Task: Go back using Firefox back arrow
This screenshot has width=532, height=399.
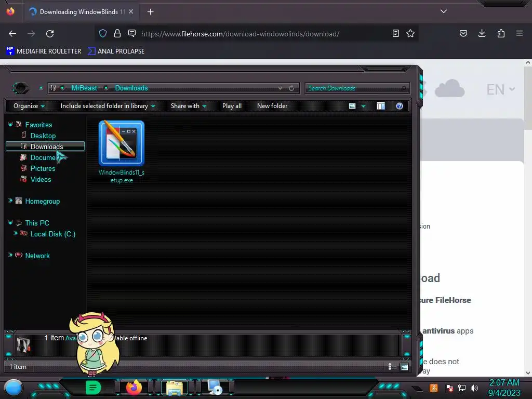Action: point(12,34)
